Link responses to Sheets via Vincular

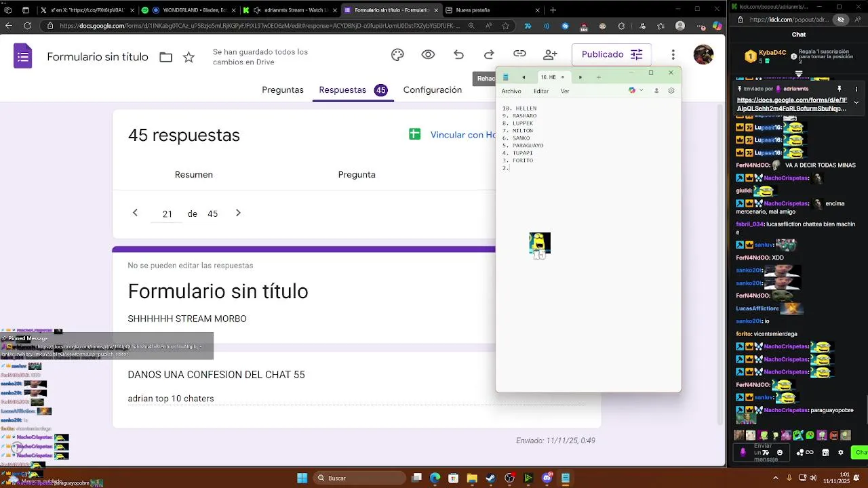point(453,134)
